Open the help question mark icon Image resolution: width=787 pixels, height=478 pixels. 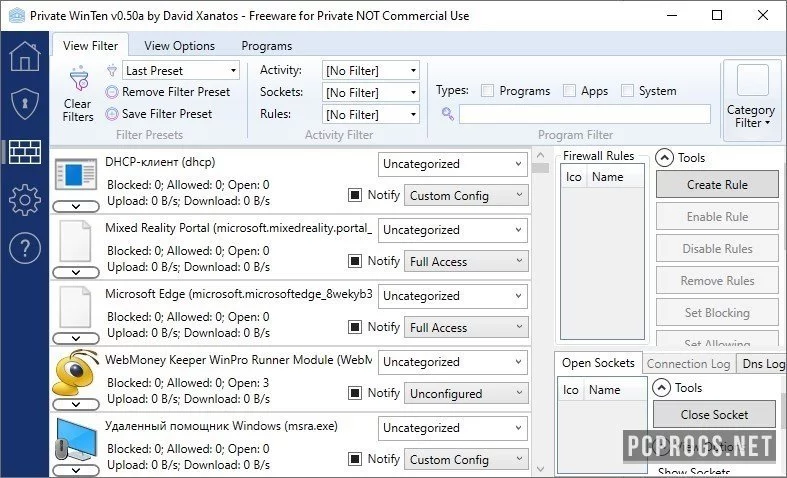pos(25,248)
